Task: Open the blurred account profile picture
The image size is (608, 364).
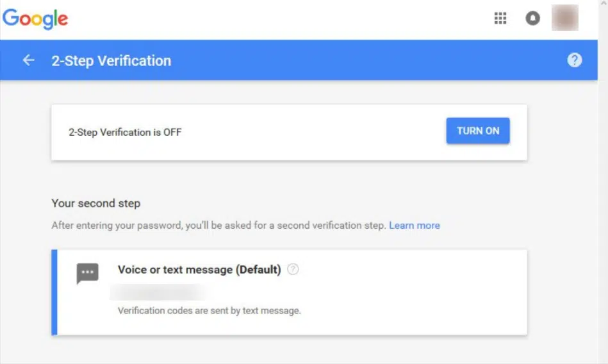Action: tap(565, 17)
